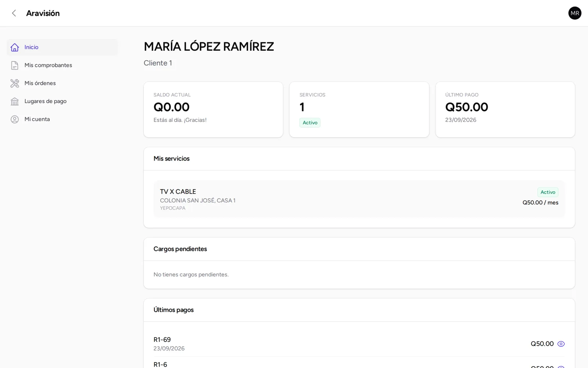Click the Inicio home icon
Image resolution: width=588 pixels, height=368 pixels.
click(15, 47)
